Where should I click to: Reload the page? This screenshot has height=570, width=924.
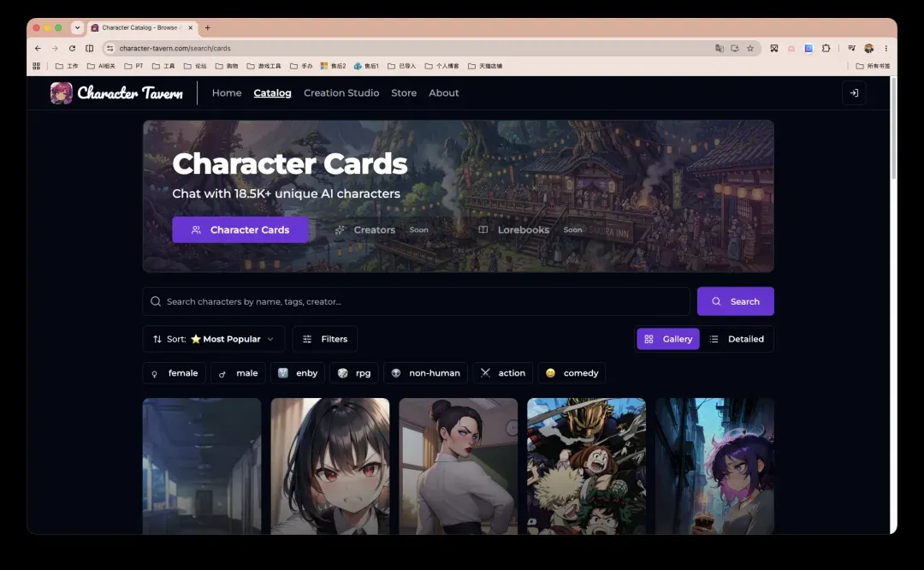(x=72, y=48)
